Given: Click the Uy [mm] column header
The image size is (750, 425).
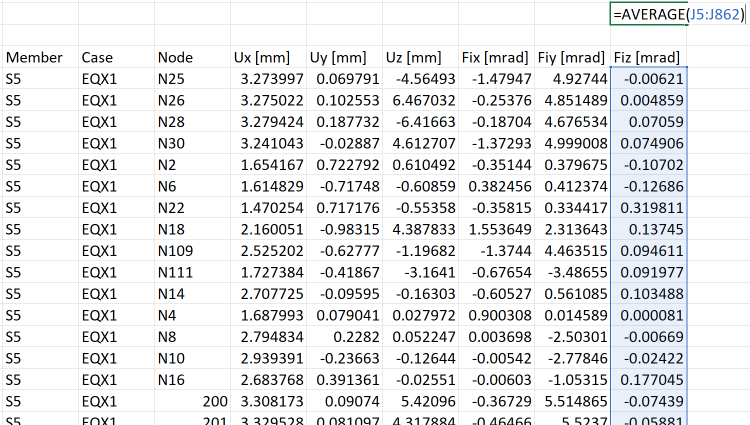Looking at the screenshot, I should 344,57.
